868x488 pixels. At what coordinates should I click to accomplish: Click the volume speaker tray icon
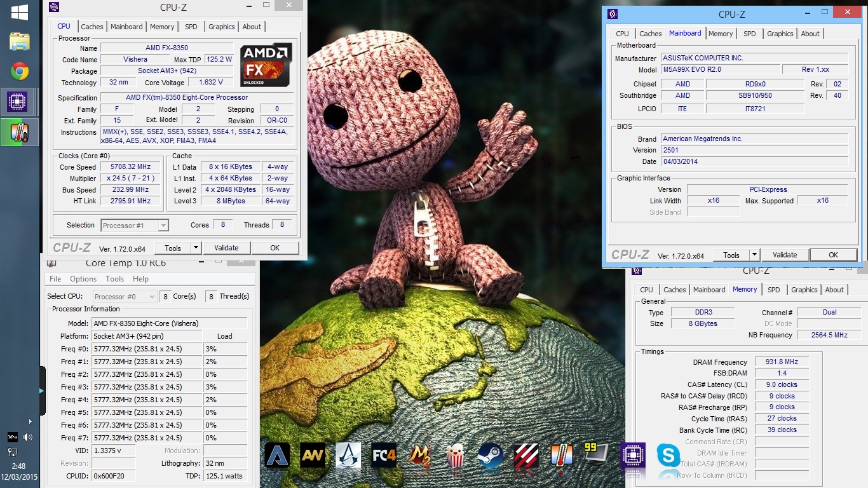[x=28, y=437]
